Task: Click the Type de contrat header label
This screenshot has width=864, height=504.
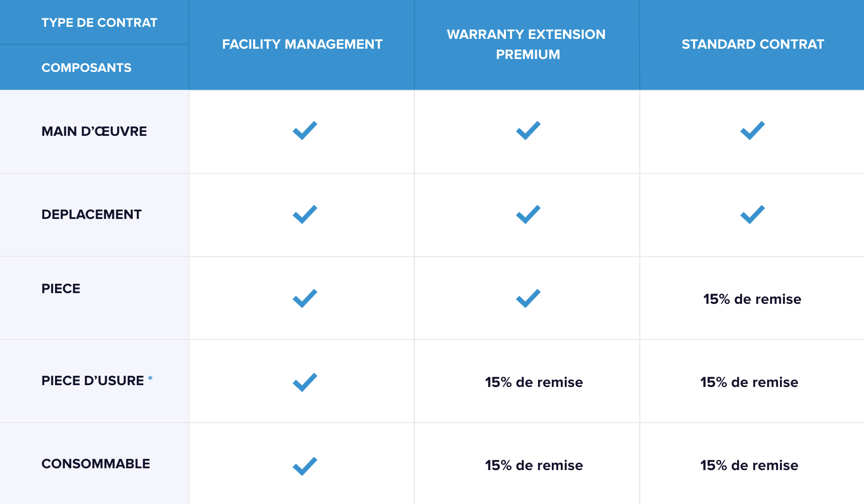Action: (99, 22)
